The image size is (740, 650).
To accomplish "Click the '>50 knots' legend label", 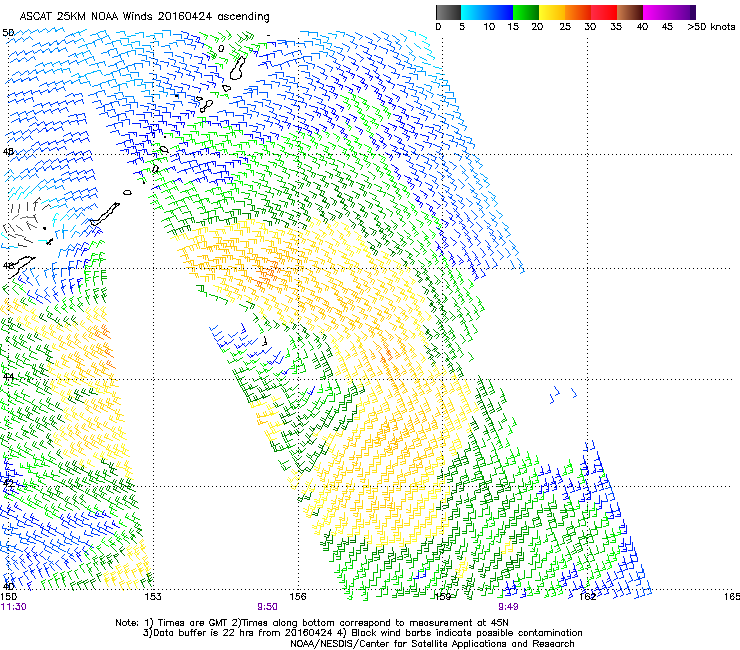I will (x=711, y=27).
